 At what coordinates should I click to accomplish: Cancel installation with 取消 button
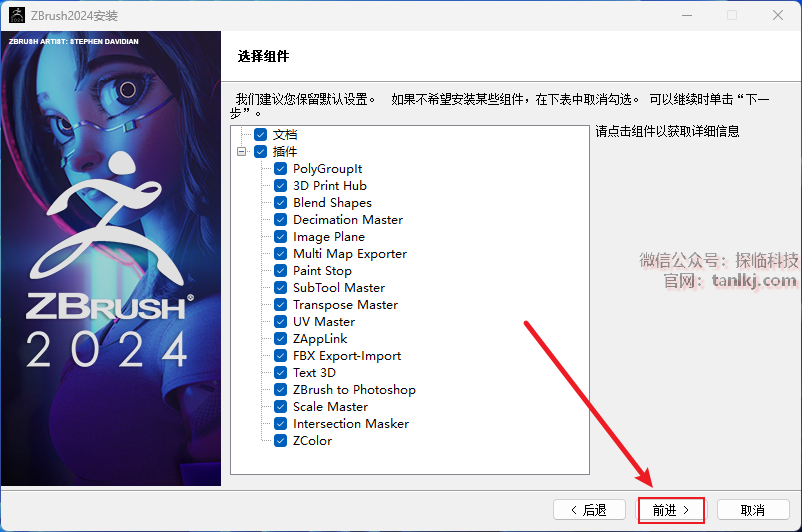coord(753,510)
